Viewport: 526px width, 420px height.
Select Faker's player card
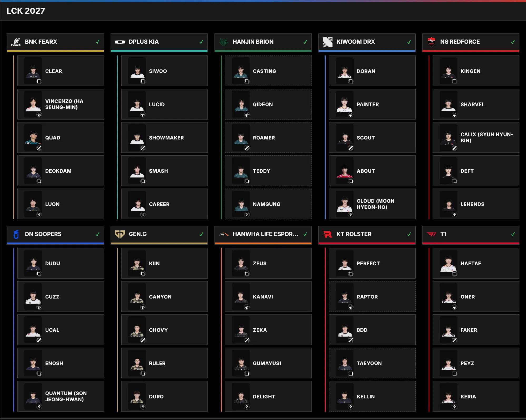476,330
